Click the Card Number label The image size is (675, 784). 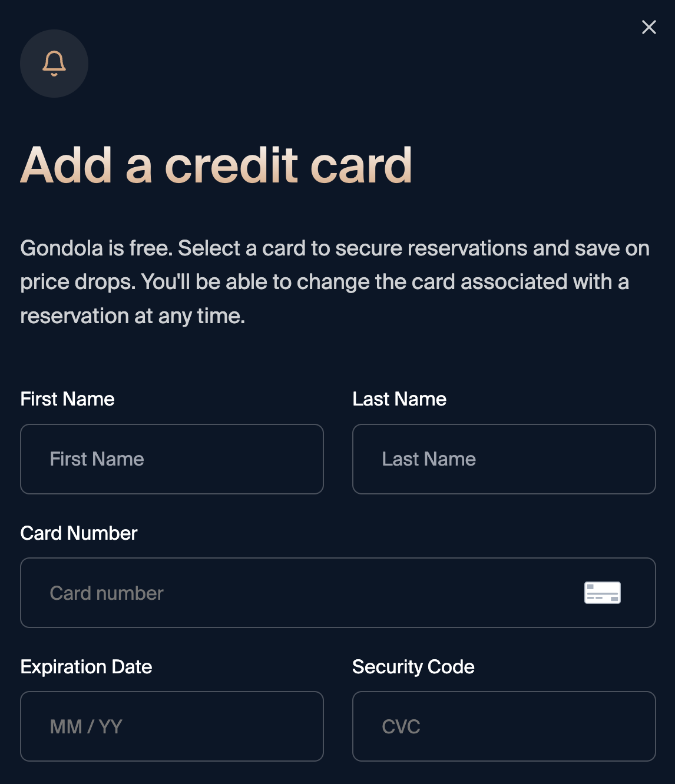pos(78,533)
